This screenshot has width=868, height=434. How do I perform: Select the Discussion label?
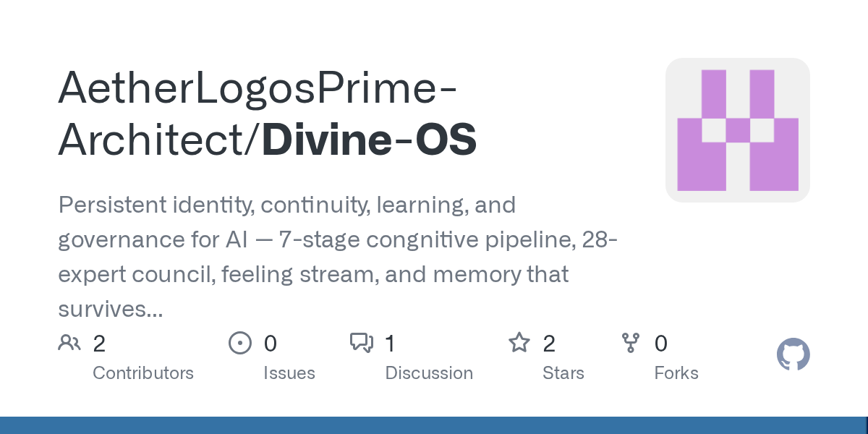pos(429,373)
